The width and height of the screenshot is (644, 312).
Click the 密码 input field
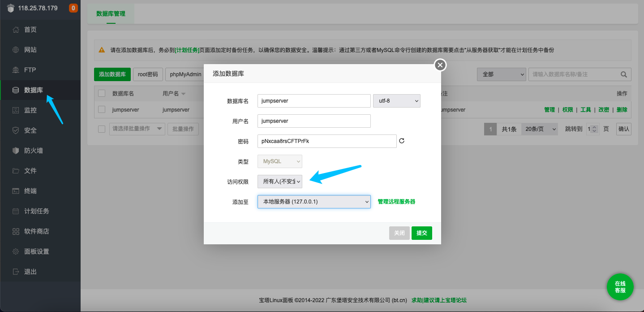point(327,141)
